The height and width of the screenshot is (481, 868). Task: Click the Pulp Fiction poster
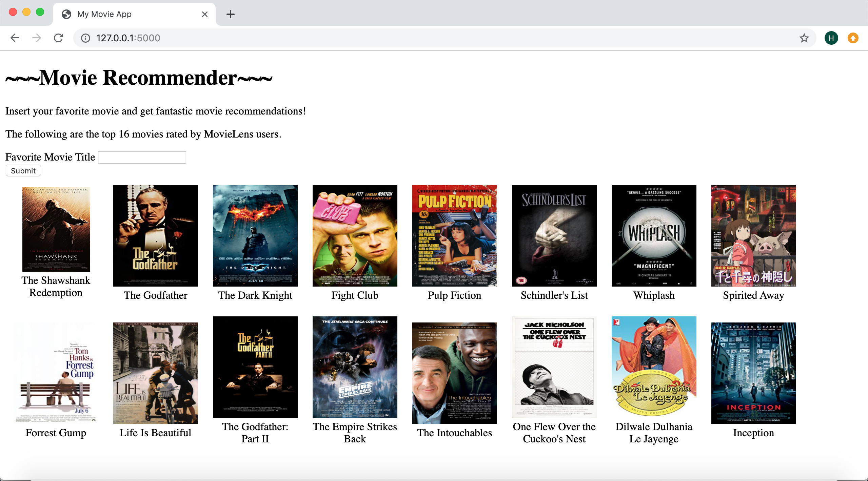coord(454,235)
